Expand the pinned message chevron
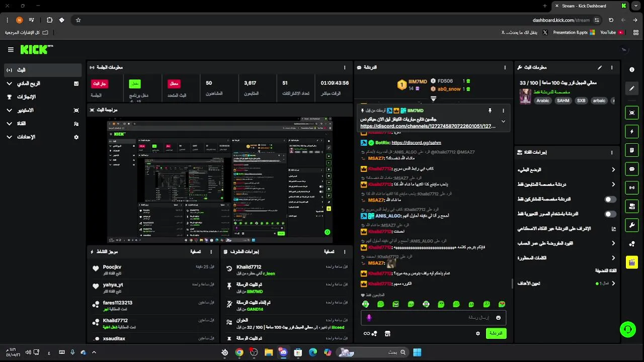 tap(503, 121)
